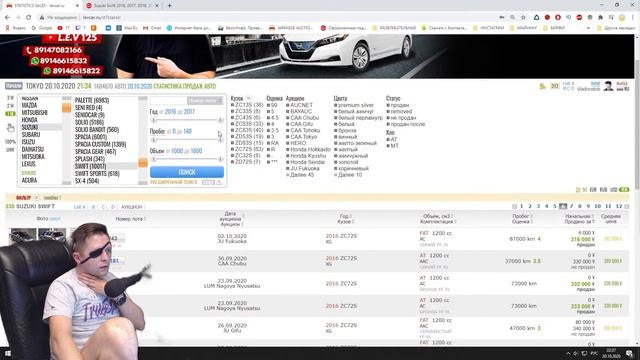Click the user avatar icon near Vladivostok
The height and width of the screenshot is (360, 640).
(608, 86)
